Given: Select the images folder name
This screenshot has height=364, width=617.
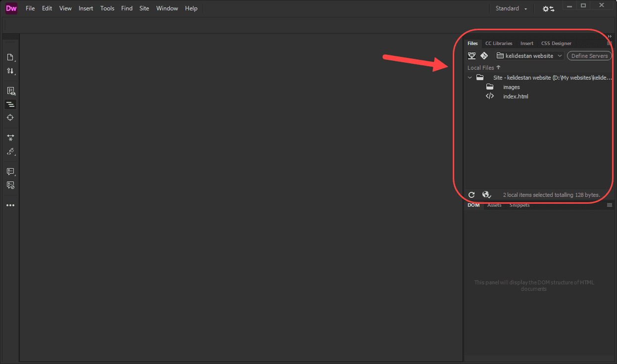Looking at the screenshot, I should click(x=512, y=87).
